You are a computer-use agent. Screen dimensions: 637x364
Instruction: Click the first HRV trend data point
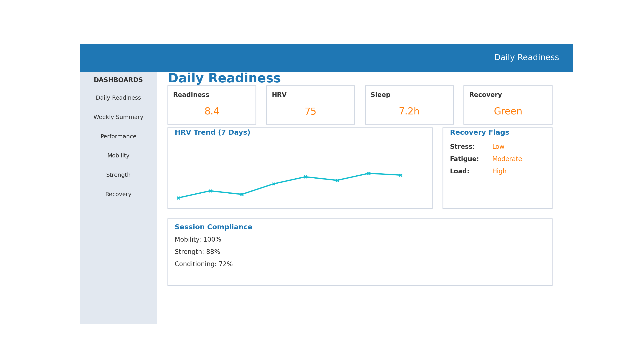point(179,198)
